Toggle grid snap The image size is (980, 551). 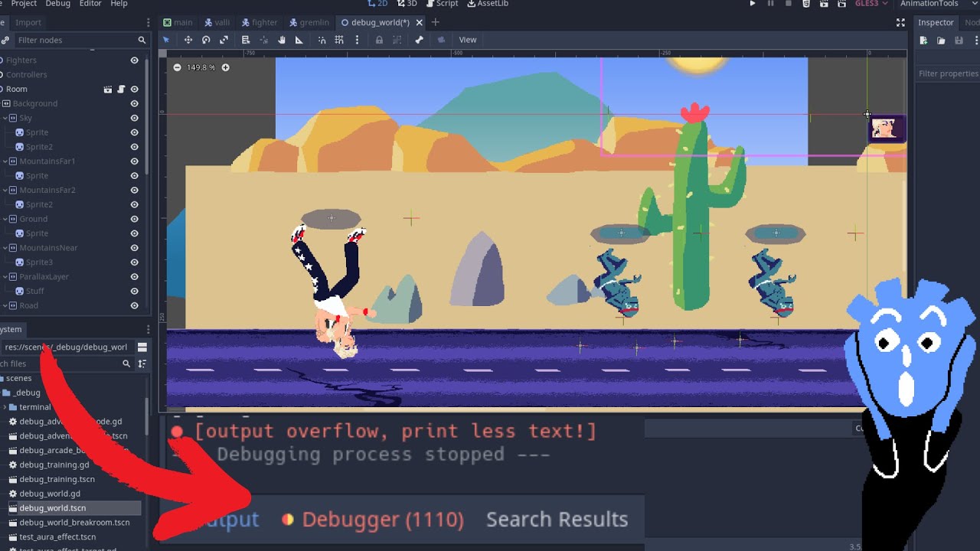point(339,40)
